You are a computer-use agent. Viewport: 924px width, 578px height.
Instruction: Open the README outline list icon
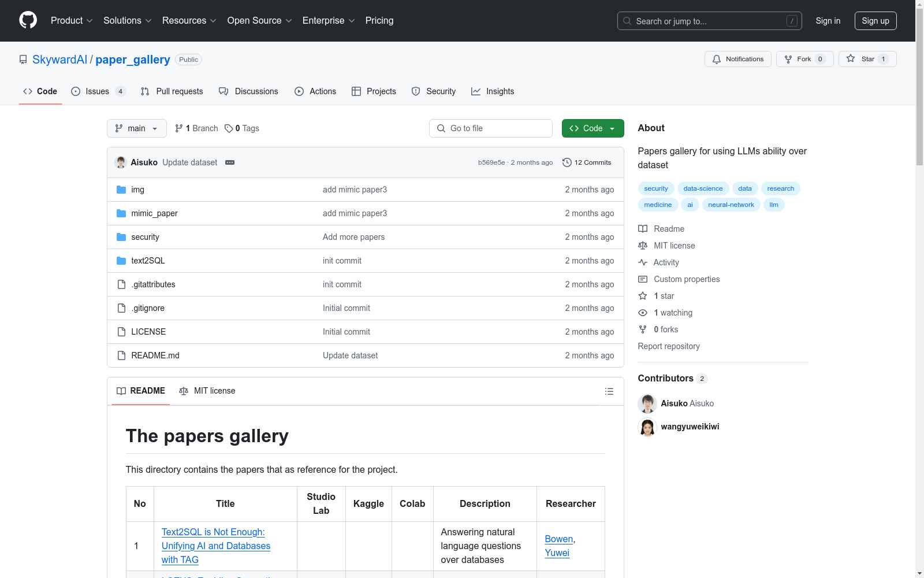pyautogui.click(x=609, y=391)
